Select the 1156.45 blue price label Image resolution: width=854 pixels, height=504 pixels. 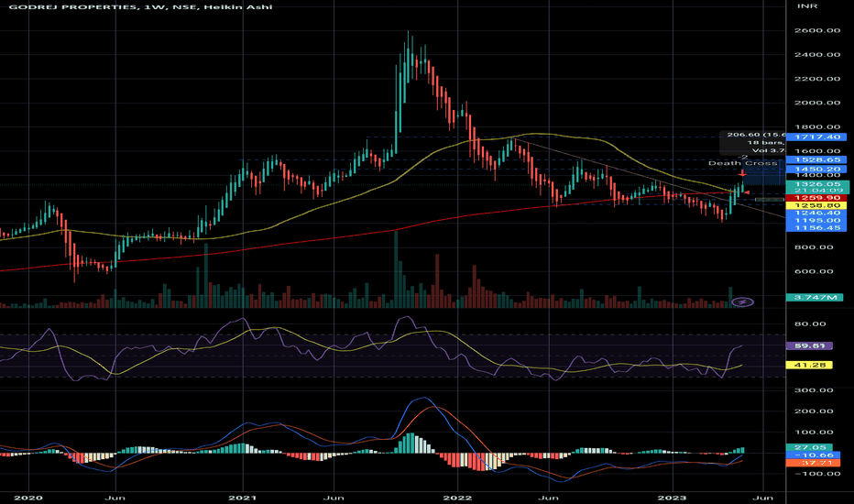point(816,228)
